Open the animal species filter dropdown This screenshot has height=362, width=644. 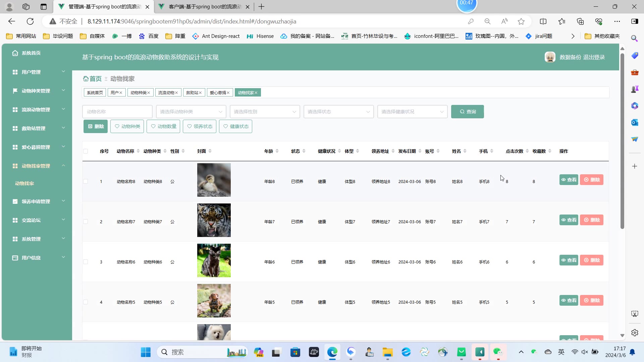(191, 112)
